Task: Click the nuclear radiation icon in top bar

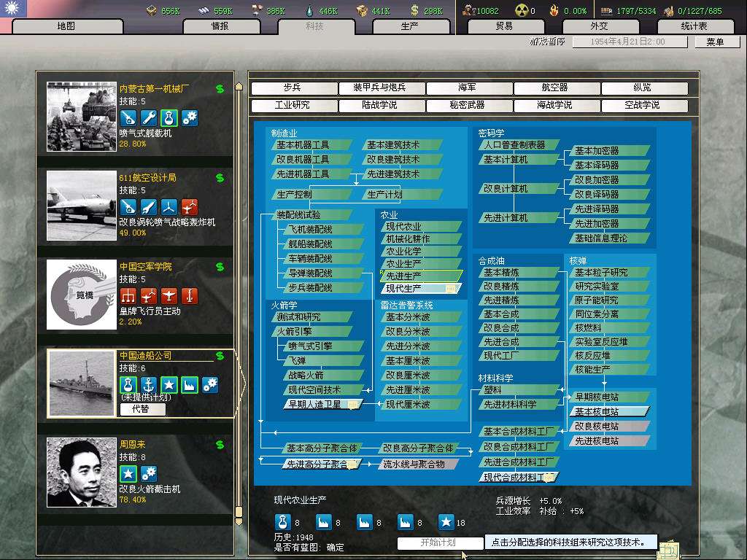Action: pyautogui.click(x=521, y=10)
